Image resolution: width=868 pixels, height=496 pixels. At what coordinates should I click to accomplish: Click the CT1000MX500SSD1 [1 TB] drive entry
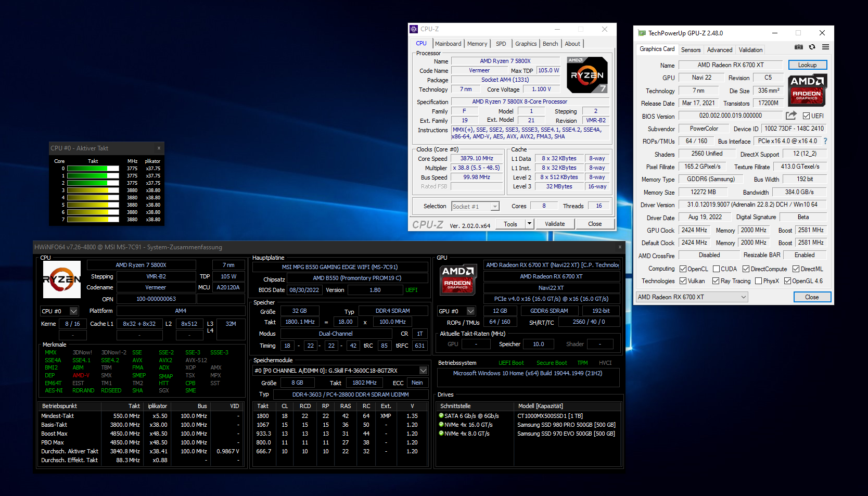(550, 416)
